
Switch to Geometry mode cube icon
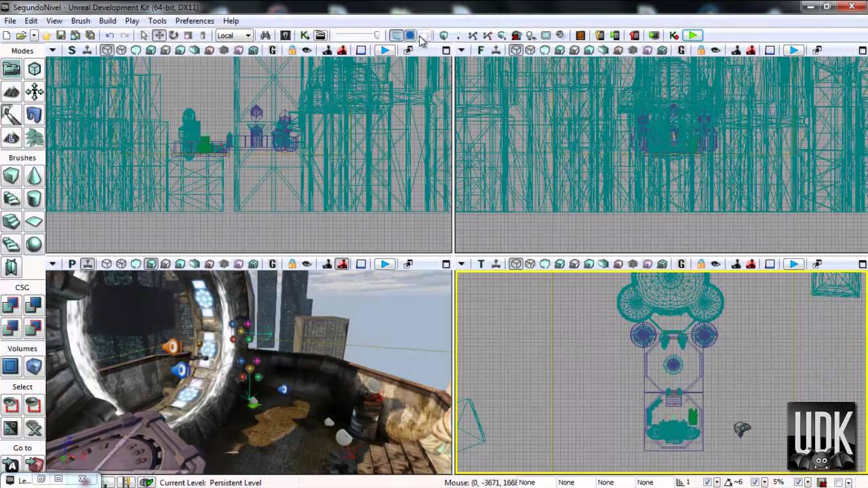tap(34, 68)
